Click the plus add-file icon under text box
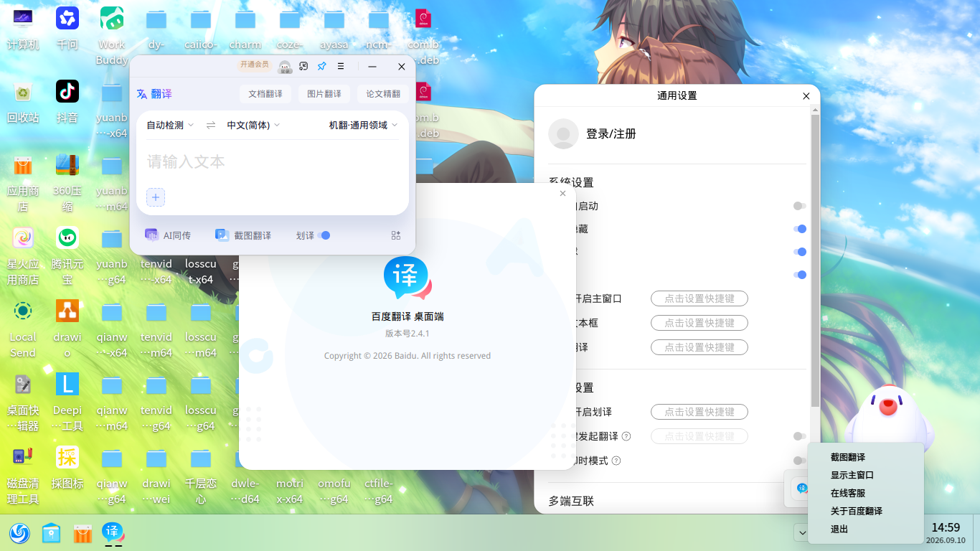Viewport: 980px width, 551px height. pos(156,197)
